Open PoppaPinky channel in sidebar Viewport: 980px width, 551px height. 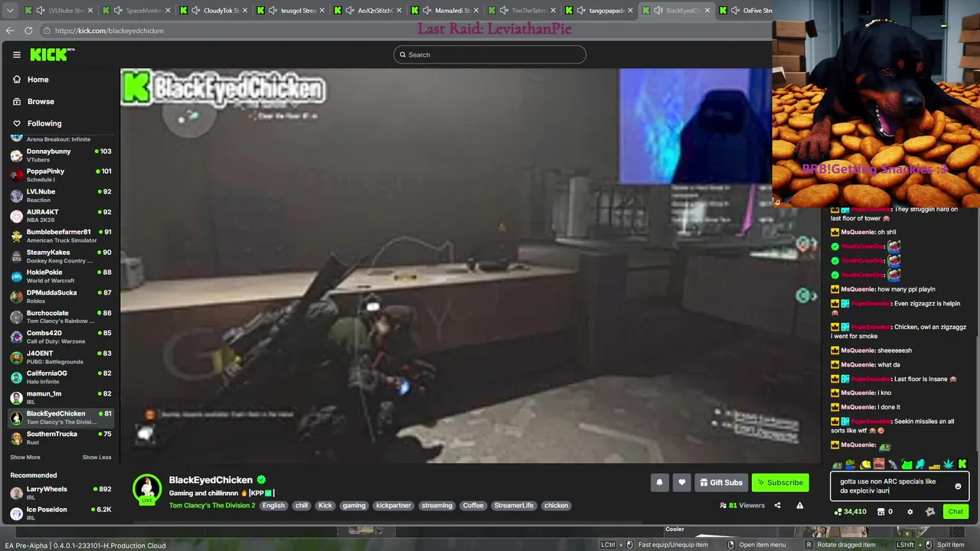click(60, 175)
